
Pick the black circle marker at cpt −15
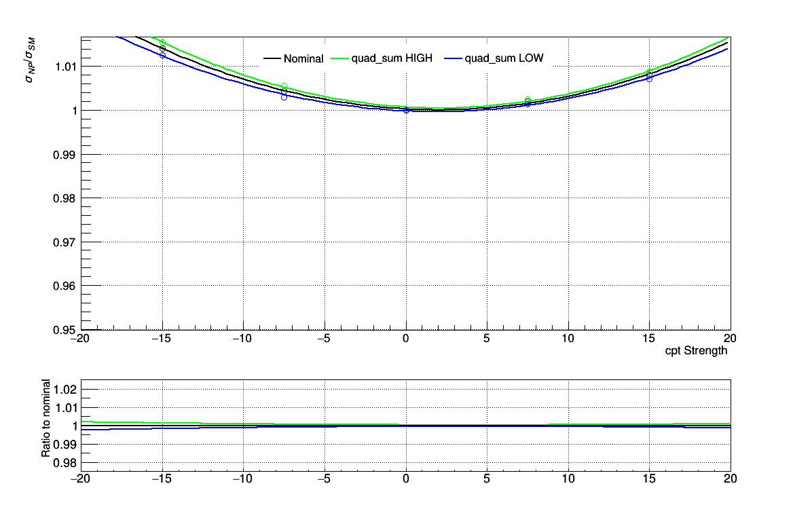[163, 49]
